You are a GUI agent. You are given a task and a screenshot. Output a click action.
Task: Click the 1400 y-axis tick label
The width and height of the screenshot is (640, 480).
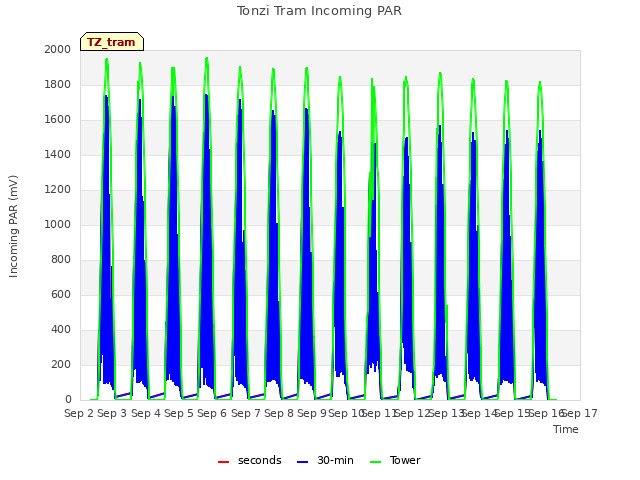pyautogui.click(x=58, y=154)
